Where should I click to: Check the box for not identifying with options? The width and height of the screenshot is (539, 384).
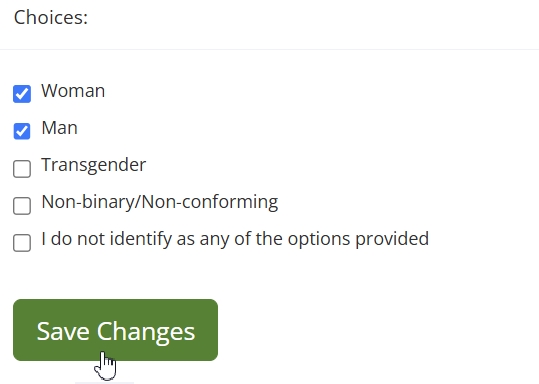click(x=22, y=243)
